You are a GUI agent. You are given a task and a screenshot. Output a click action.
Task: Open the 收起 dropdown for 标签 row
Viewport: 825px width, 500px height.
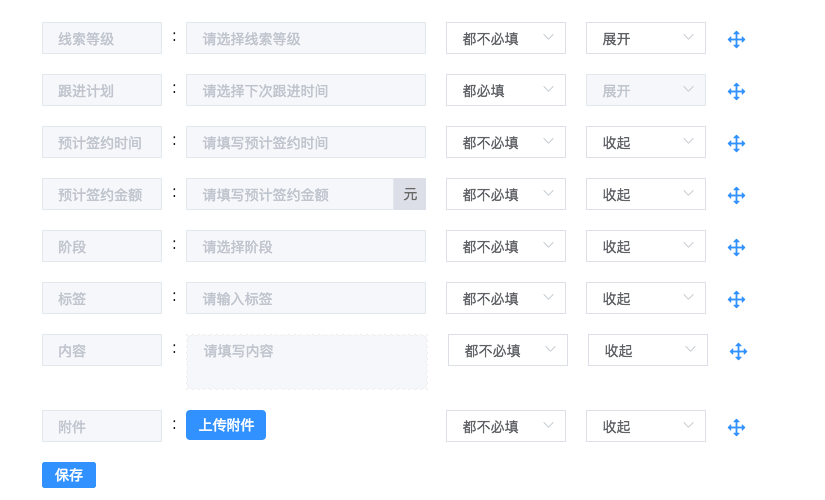coord(646,298)
